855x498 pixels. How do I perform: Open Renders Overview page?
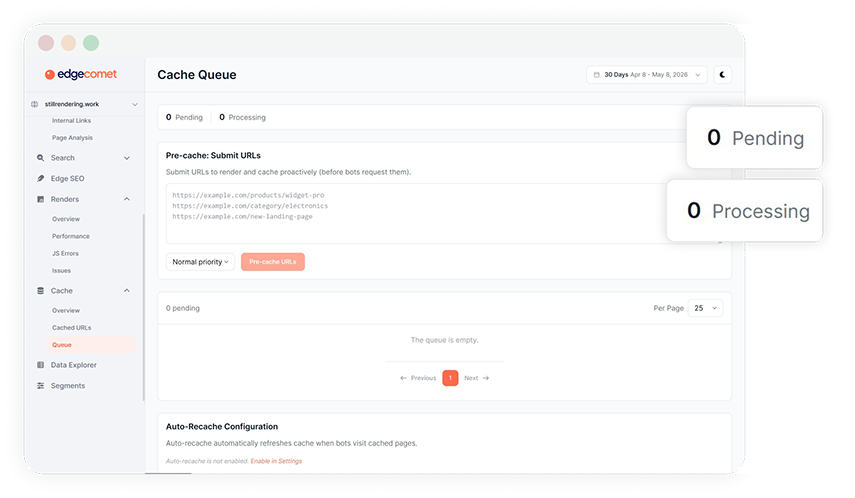pyautogui.click(x=66, y=219)
